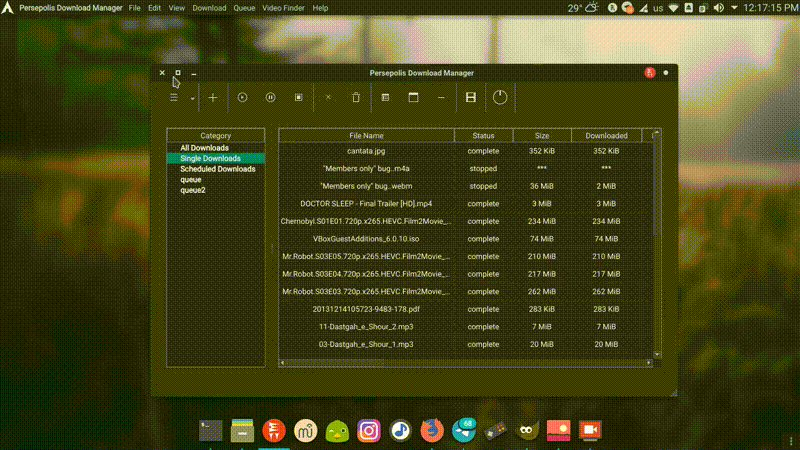
Task: Click the 36 MiB size cell
Action: pyautogui.click(x=542, y=186)
